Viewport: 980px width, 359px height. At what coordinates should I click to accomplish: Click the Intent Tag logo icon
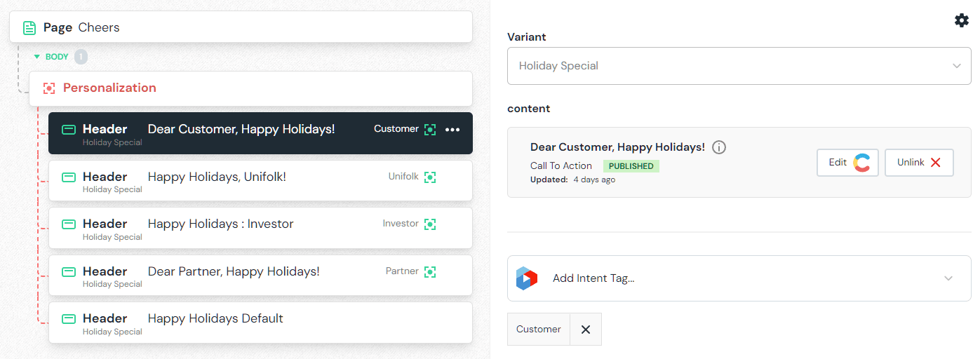tap(526, 278)
